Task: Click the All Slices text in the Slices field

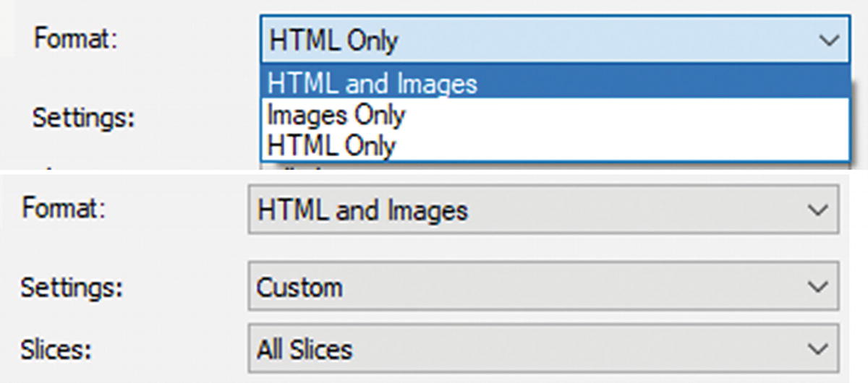Action: [x=305, y=350]
